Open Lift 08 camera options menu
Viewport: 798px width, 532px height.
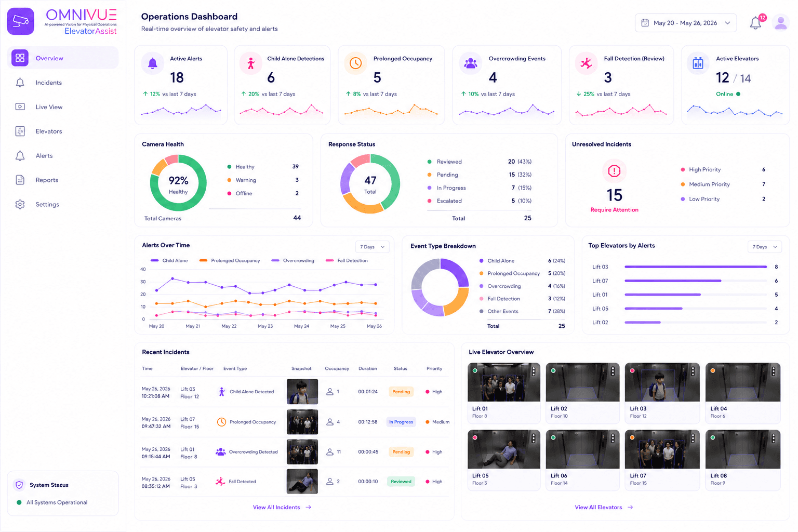pos(774,438)
